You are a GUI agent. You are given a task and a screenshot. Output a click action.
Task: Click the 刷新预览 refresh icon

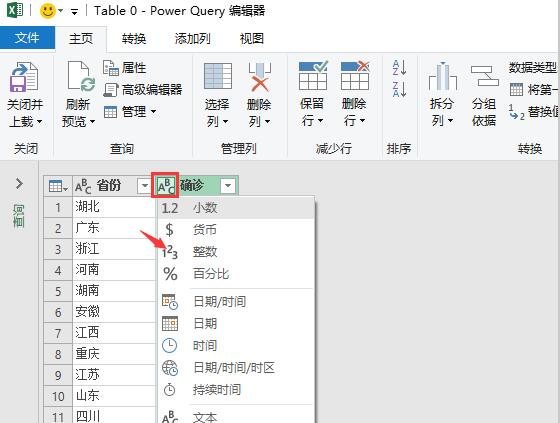(81, 76)
